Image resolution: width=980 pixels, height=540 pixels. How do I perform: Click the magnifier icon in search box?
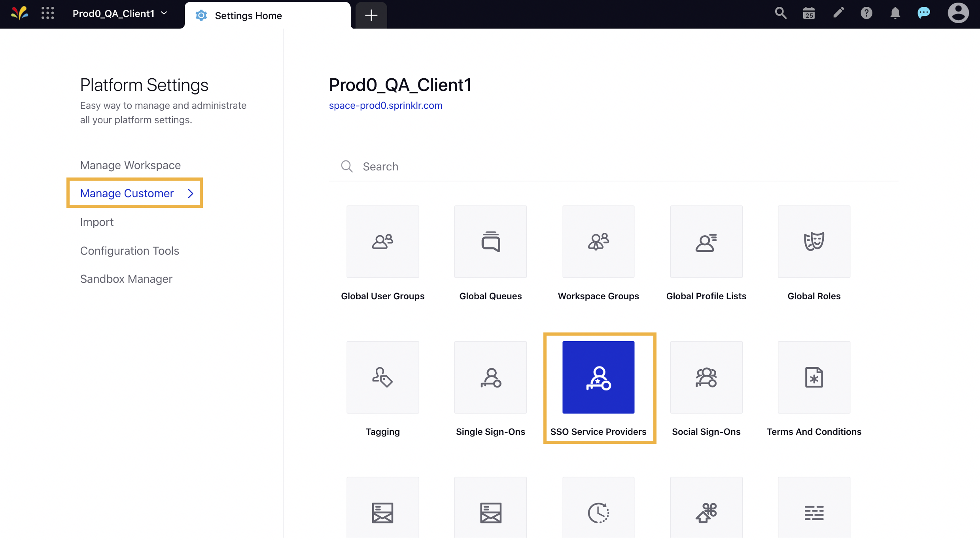(347, 166)
